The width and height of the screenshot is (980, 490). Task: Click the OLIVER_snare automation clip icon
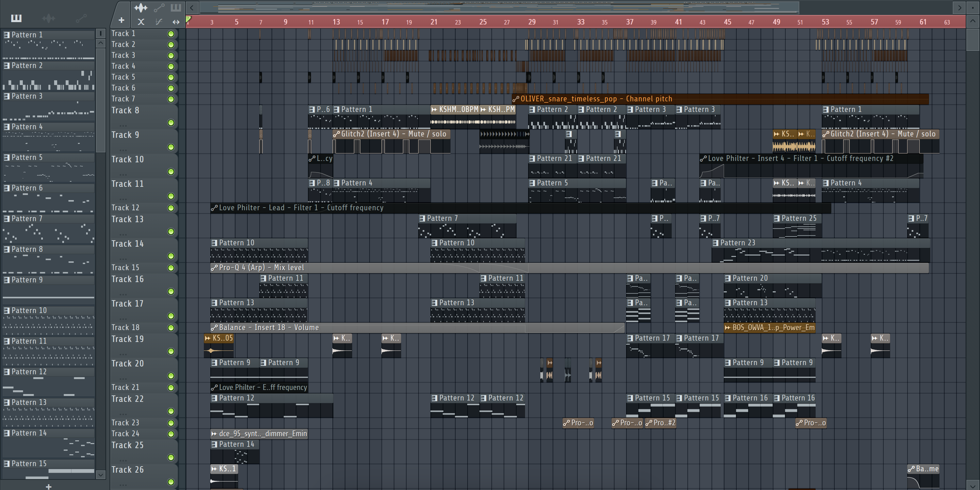pos(516,99)
